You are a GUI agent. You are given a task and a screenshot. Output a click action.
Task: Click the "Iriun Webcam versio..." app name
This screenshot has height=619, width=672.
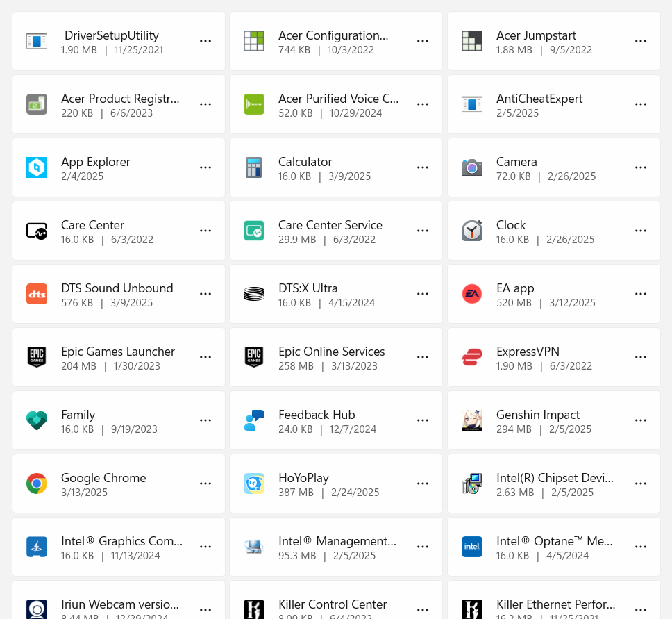(120, 604)
